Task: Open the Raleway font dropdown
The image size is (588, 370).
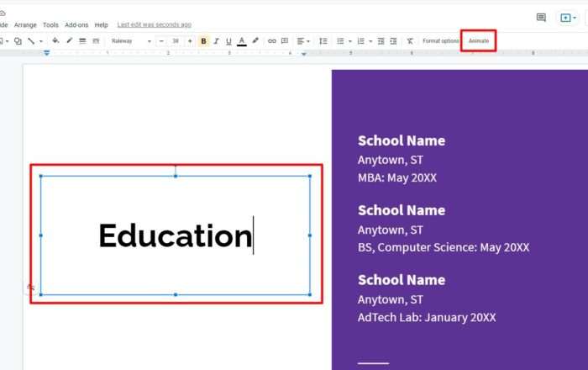Action: click(131, 41)
